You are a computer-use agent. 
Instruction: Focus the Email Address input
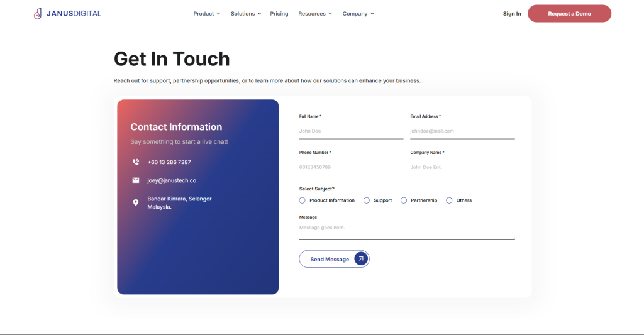coord(462,131)
